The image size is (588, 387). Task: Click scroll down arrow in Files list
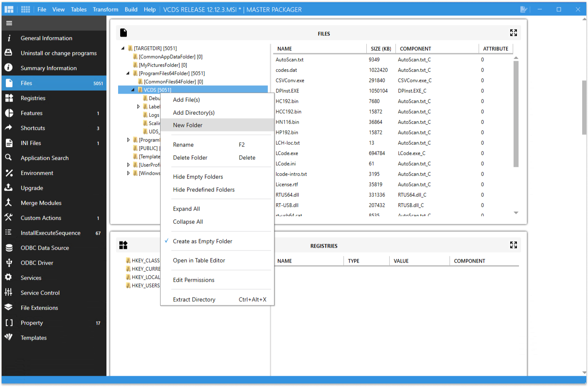516,213
